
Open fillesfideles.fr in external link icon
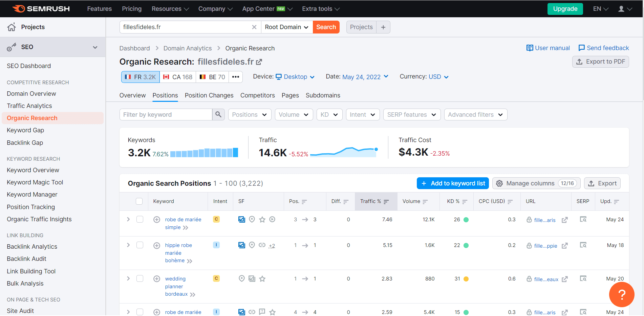(x=259, y=62)
